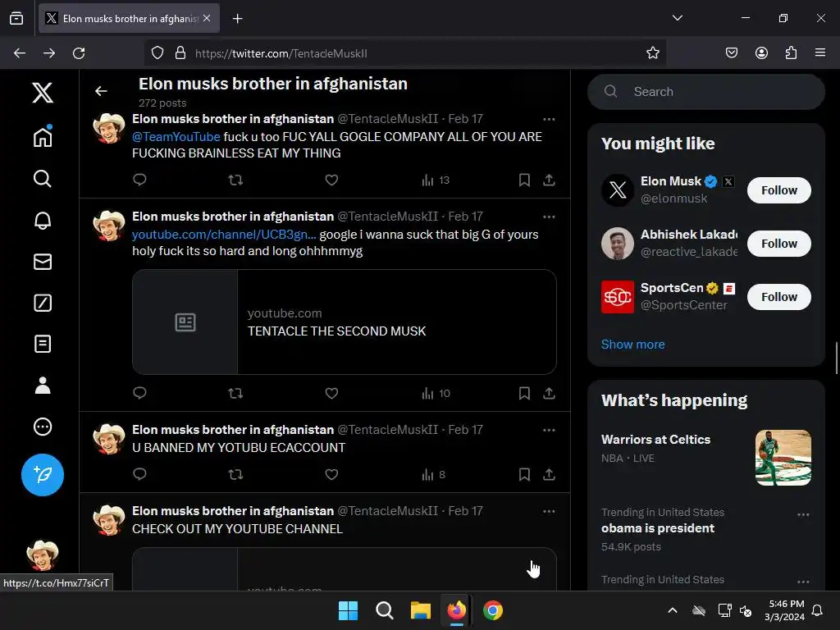The width and height of the screenshot is (840, 630).
Task: Reply to U BANNED MY YOTUBU post
Action: (139, 474)
